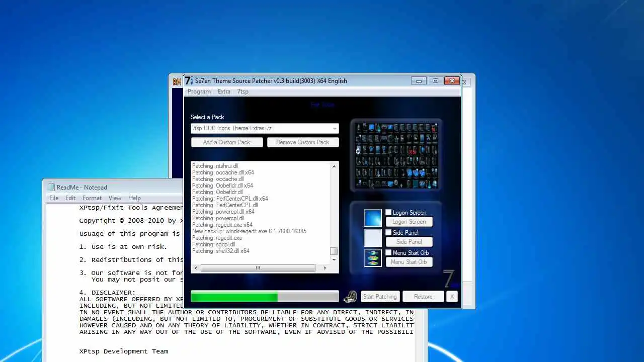This screenshot has height=362, width=644.
Task: Click the Notepad icon in the ReadMe title bar
Action: coord(51,187)
